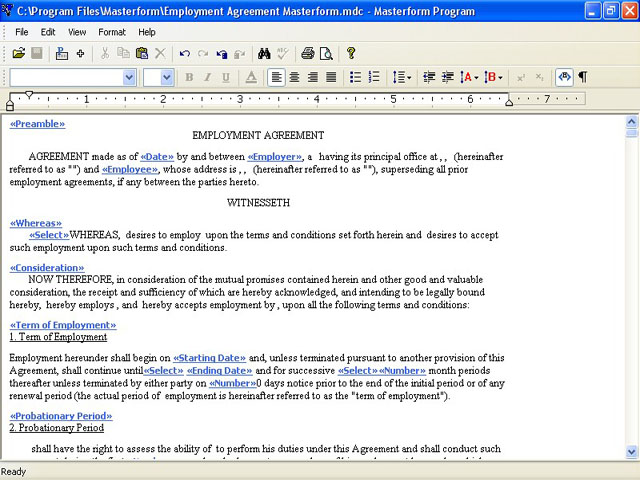
Task: Click the plus insert toolbar icon
Action: pyautogui.click(x=80, y=53)
